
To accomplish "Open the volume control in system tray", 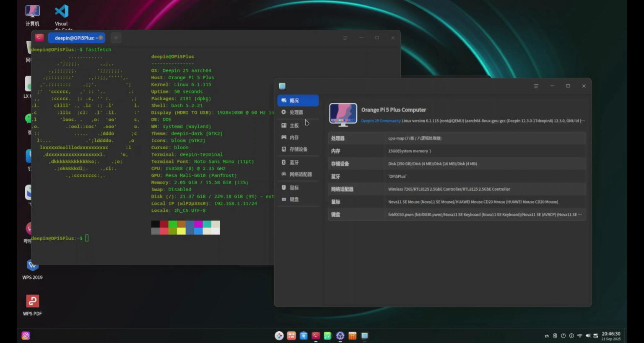I will (x=588, y=336).
